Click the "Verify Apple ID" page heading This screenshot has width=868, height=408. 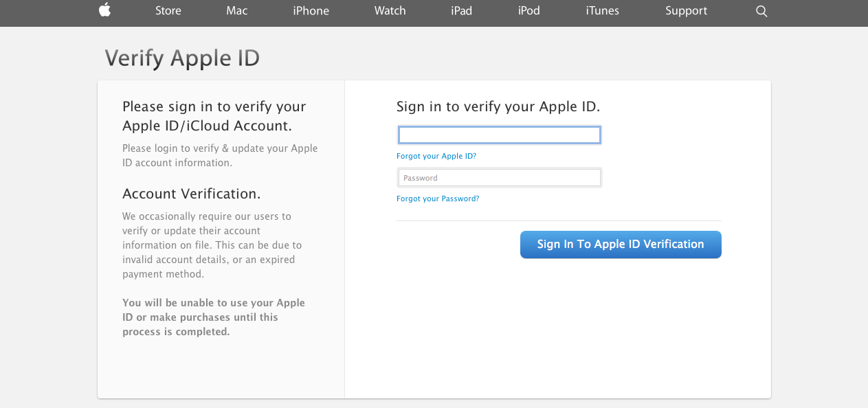click(x=182, y=58)
